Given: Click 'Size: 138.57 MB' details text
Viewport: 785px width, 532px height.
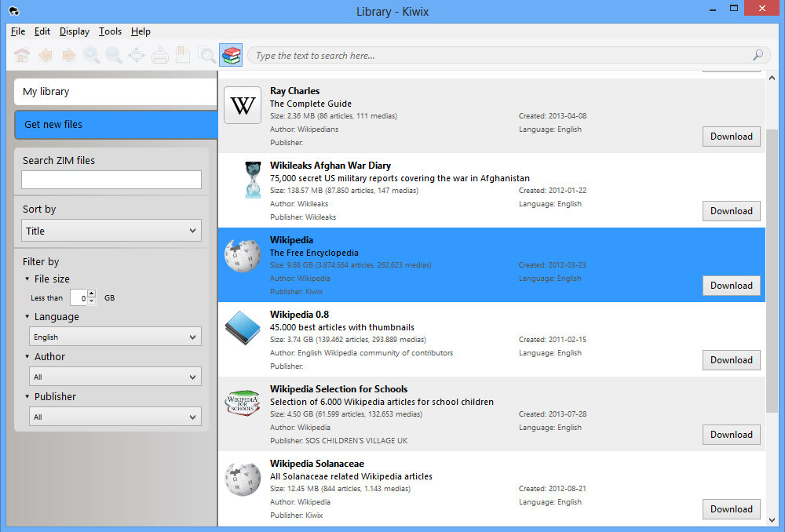Looking at the screenshot, I should (x=344, y=191).
